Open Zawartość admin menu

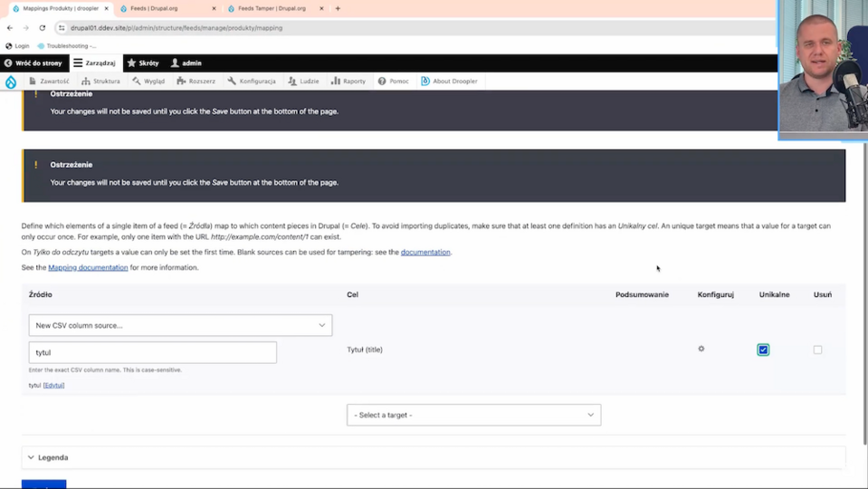[x=49, y=81]
